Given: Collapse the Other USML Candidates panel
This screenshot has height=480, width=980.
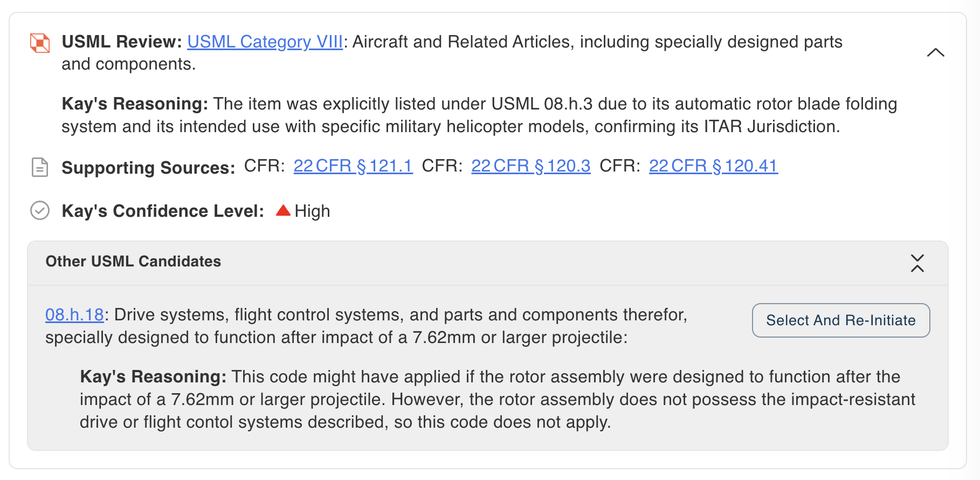Looking at the screenshot, I should [x=917, y=263].
